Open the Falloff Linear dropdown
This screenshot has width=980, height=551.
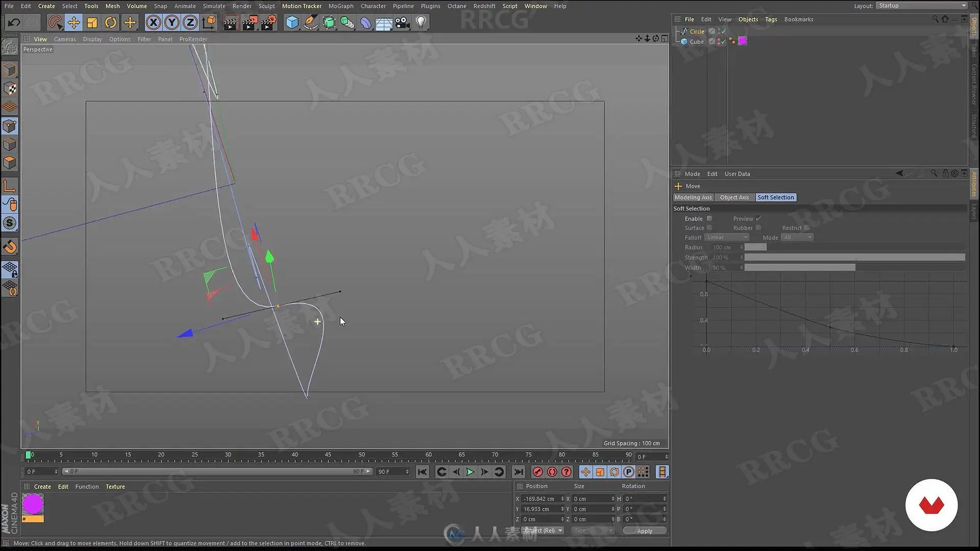727,238
